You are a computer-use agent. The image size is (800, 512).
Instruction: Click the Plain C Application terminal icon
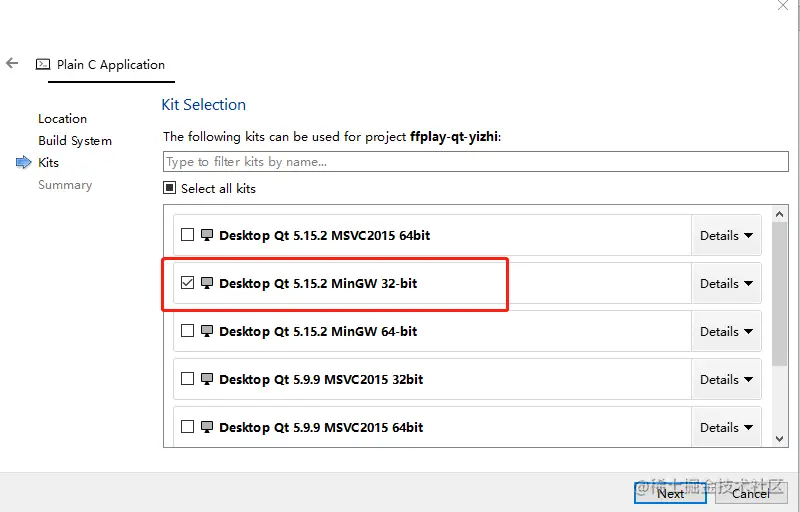tap(43, 64)
